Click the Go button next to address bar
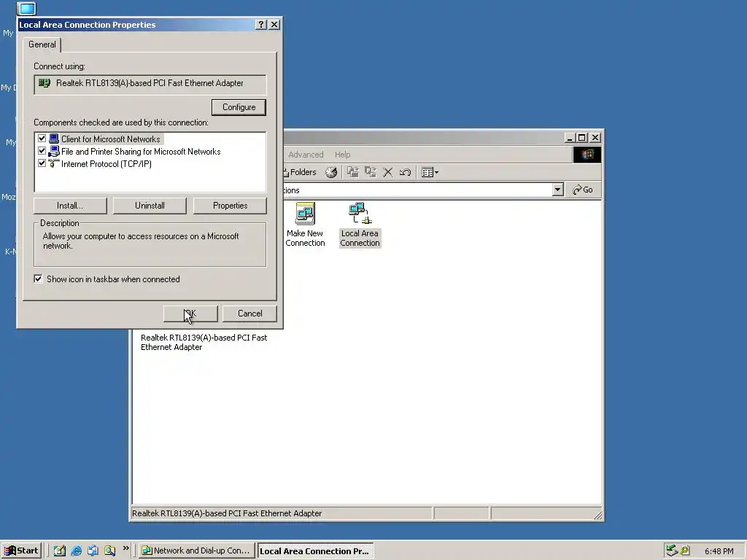The height and width of the screenshot is (560, 747). coord(583,190)
